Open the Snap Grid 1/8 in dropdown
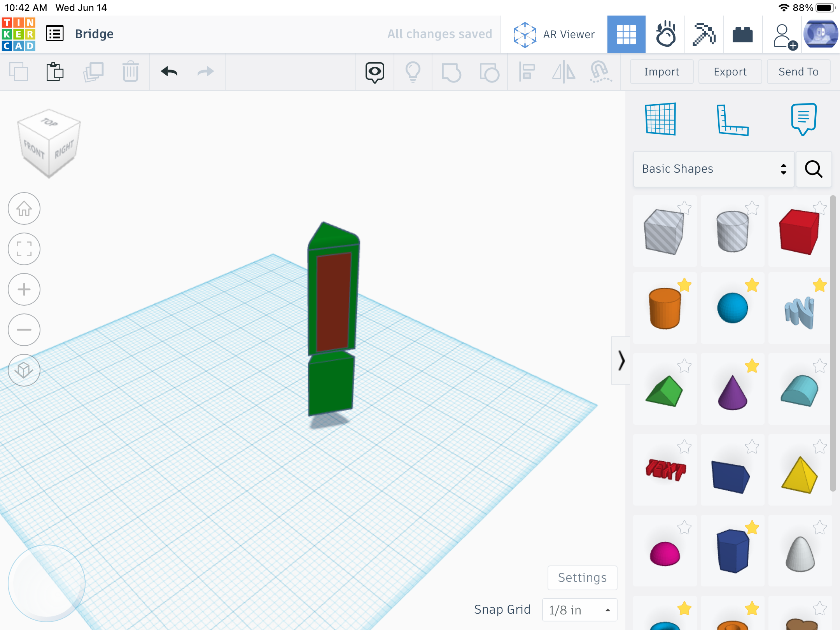The height and width of the screenshot is (630, 840). click(x=579, y=610)
